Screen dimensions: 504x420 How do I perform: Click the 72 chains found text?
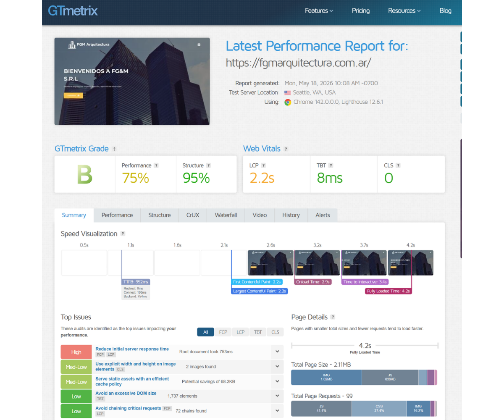pyautogui.click(x=191, y=411)
